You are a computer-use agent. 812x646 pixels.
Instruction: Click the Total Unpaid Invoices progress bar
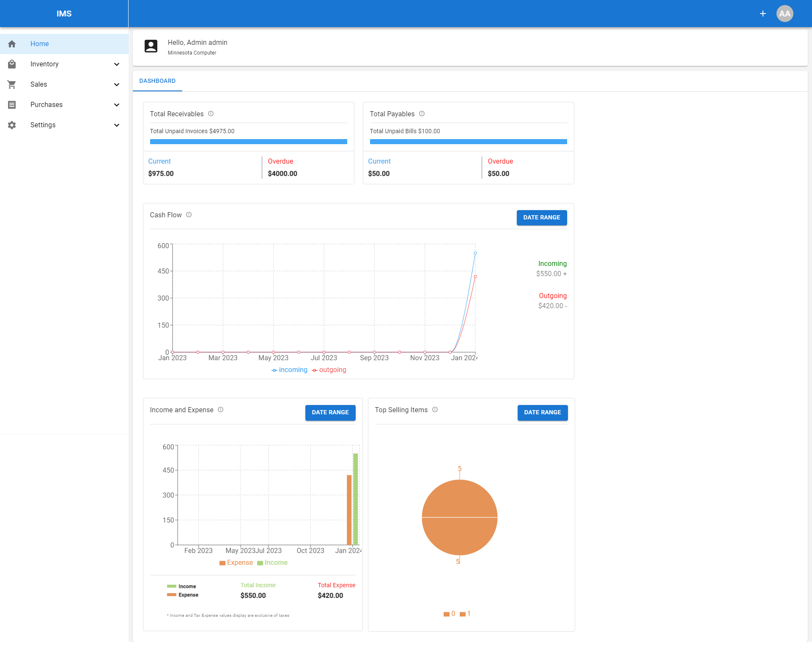click(x=249, y=142)
